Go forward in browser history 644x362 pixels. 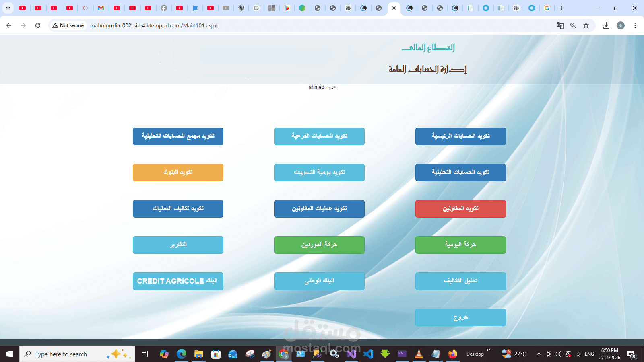pyautogui.click(x=23, y=25)
